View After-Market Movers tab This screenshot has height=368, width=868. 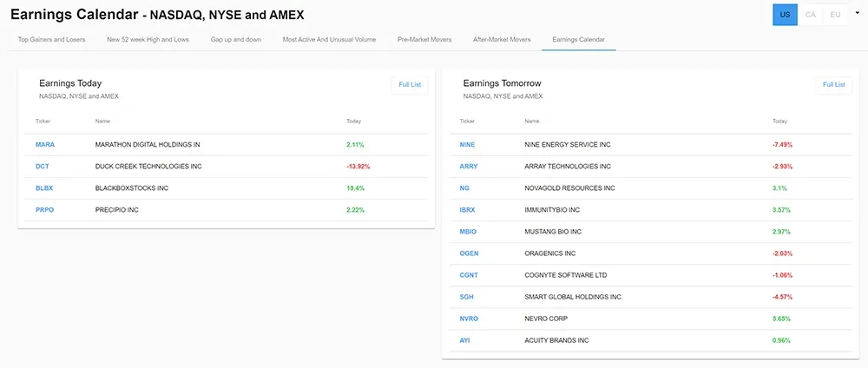pyautogui.click(x=502, y=39)
